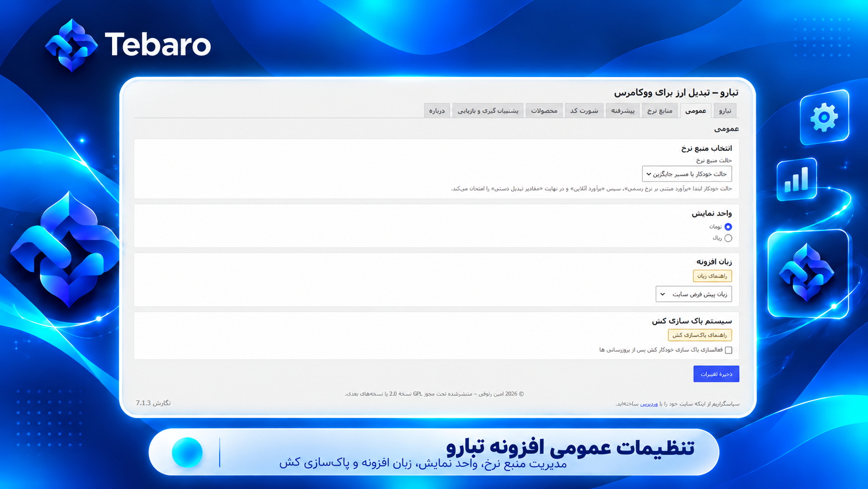This screenshot has width=868, height=489.
Task: Click the سیستم پاک سازی کش heading
Action: 692,321
